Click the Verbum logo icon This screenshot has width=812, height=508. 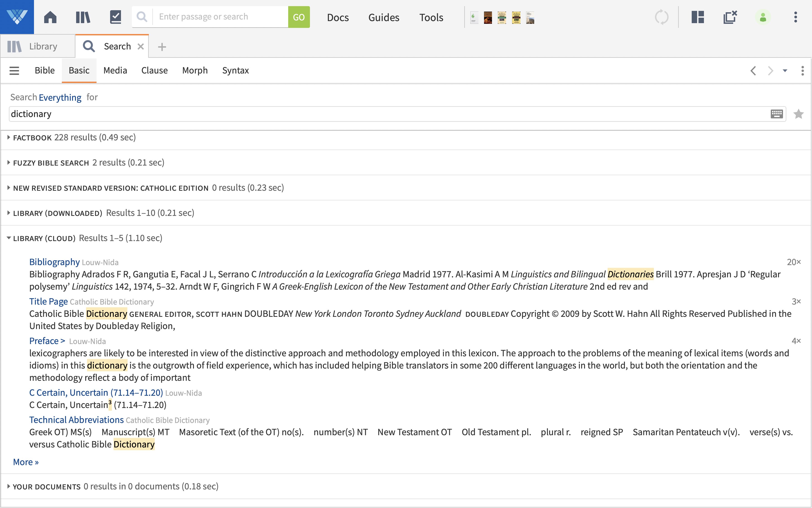[x=17, y=17]
